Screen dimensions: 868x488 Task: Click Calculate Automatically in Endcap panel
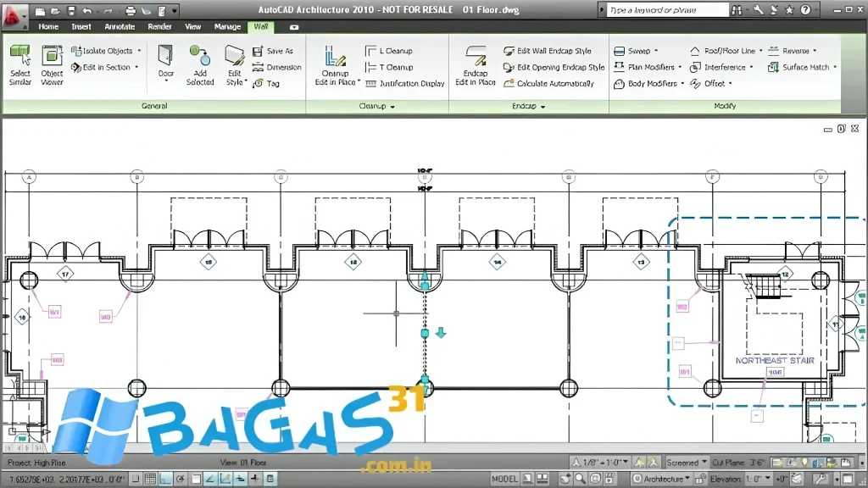tap(548, 84)
